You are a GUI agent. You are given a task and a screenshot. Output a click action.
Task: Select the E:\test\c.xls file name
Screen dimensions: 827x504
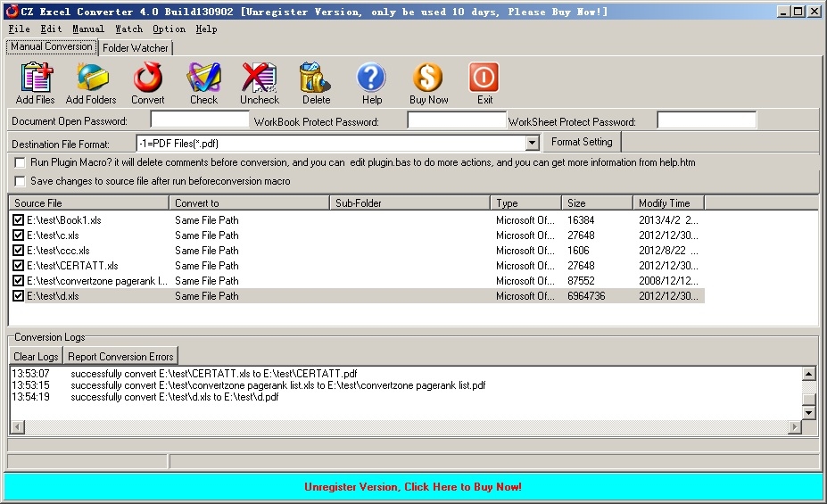(53, 235)
